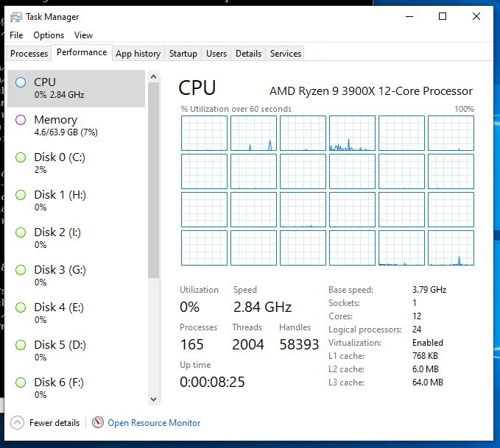Click the sidebar scrollbar up arrow
This screenshot has width=500, height=448.
tap(154, 77)
